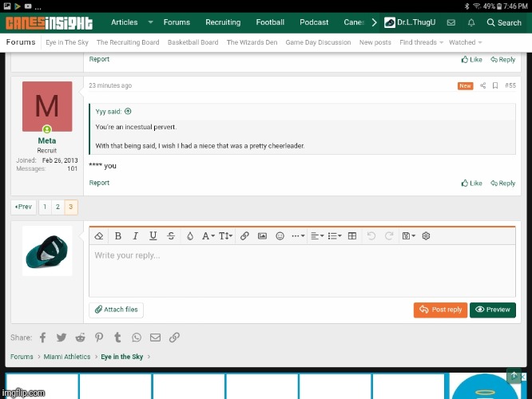
Task: Toggle strikethrough formatting in editor toolbar
Action: tap(171, 236)
